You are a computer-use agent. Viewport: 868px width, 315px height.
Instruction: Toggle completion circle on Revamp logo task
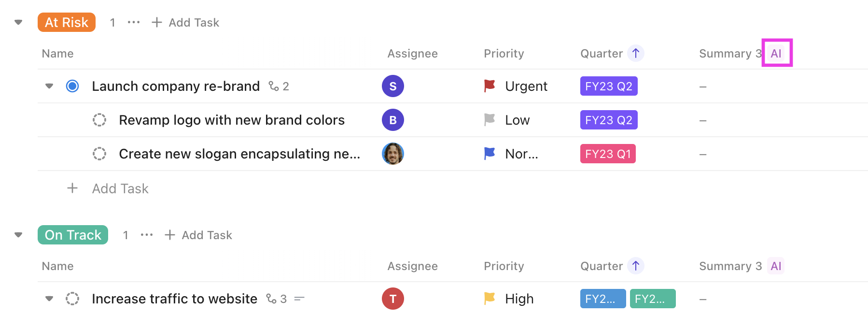pos(99,120)
